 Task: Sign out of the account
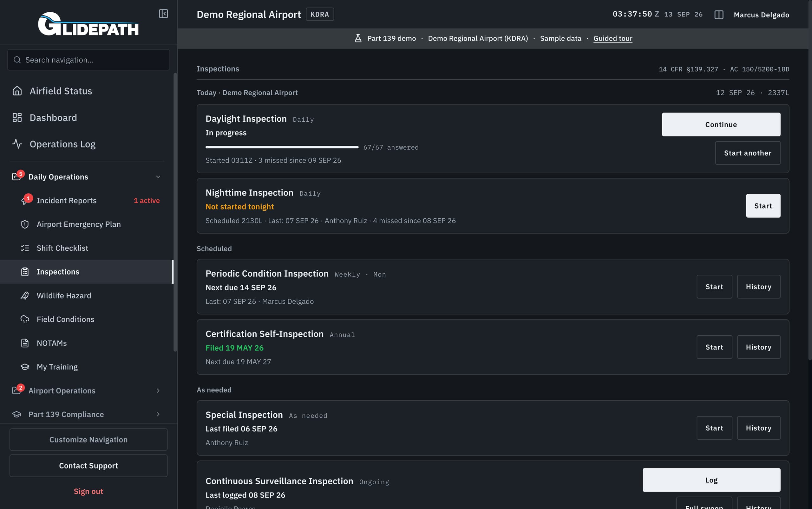click(x=88, y=491)
